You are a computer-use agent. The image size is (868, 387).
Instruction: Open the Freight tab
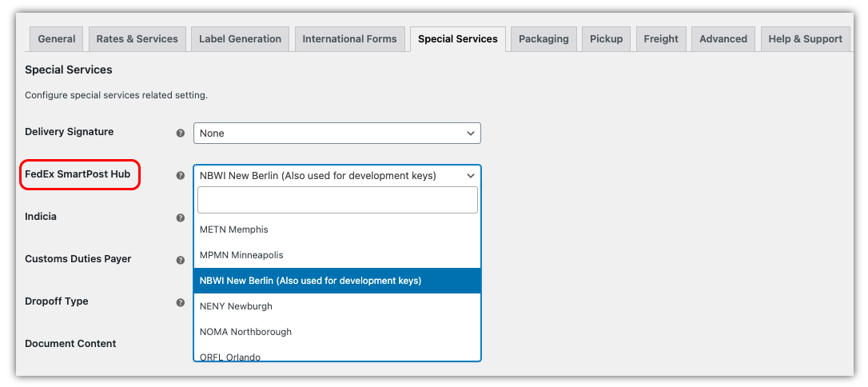(x=661, y=39)
